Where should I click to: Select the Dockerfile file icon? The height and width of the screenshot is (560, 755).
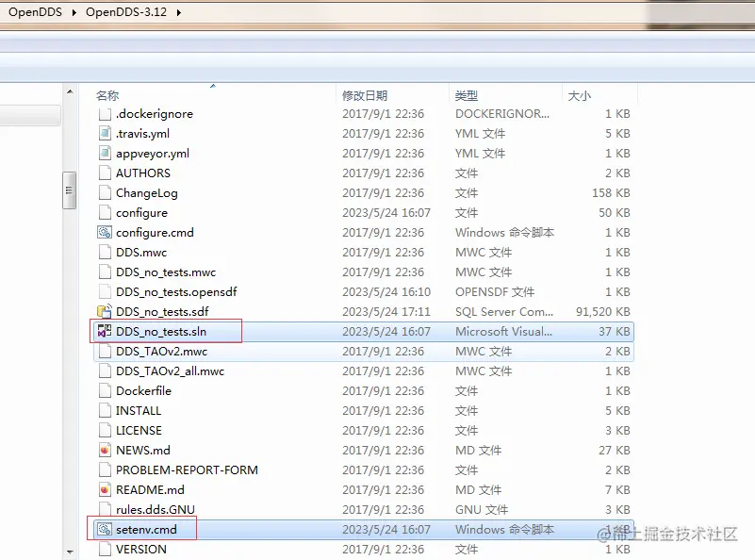[104, 390]
